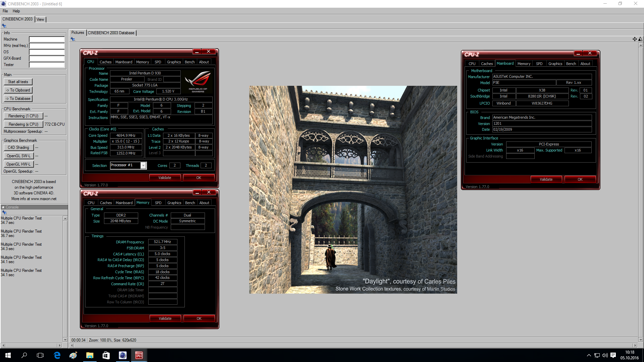Select the Pictures tab
This screenshot has height=362, width=644.
pyautogui.click(x=77, y=33)
